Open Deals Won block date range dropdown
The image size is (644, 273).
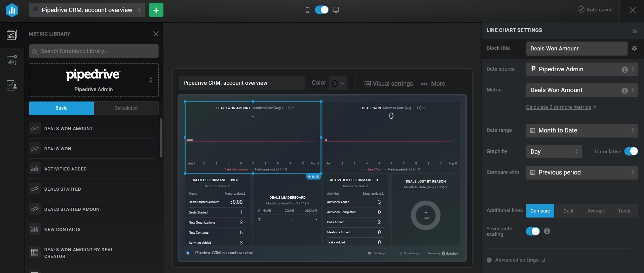click(404, 108)
